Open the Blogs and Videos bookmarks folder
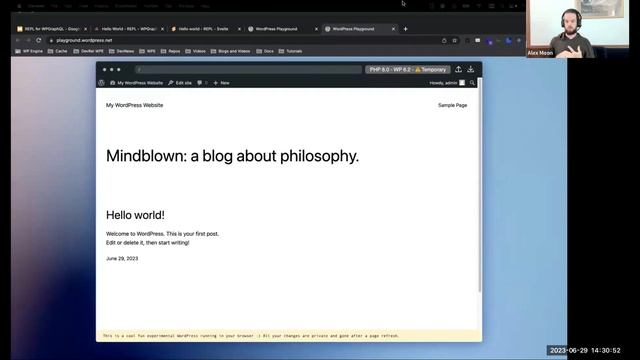 (x=231, y=51)
